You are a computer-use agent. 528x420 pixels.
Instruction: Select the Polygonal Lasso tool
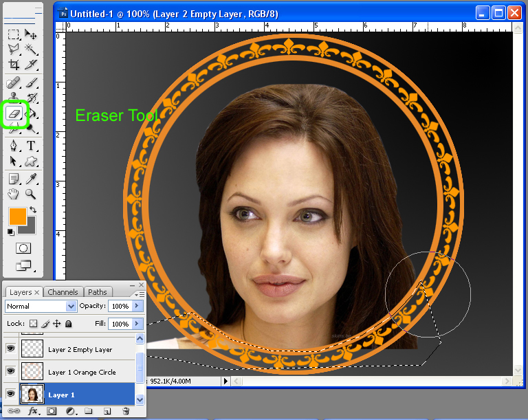pos(14,49)
